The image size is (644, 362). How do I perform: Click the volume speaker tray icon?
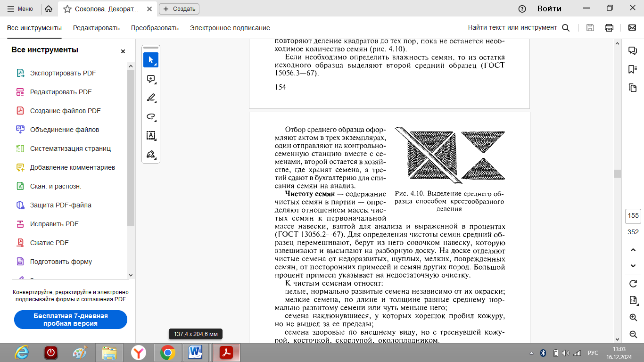pyautogui.click(x=565, y=353)
